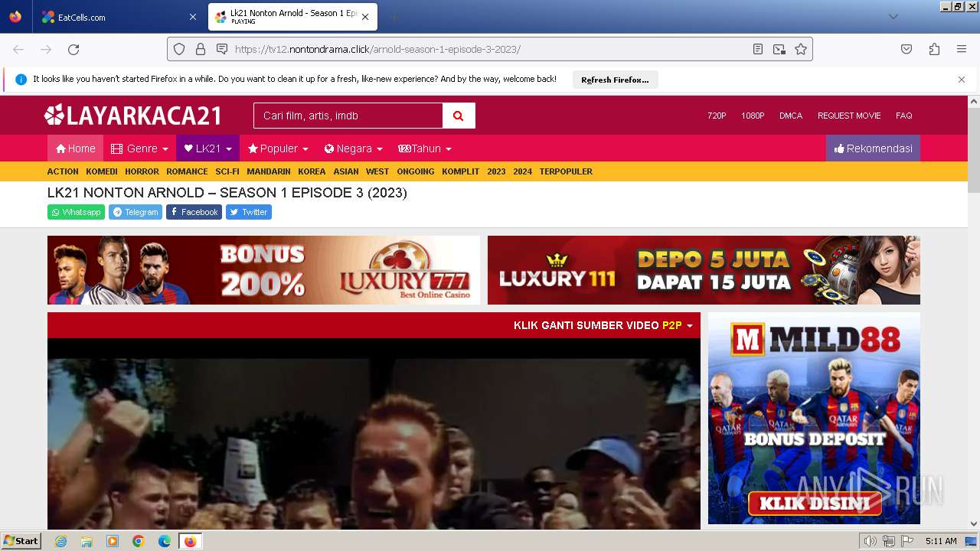Expand the Genre dropdown menu
This screenshot has height=551, width=980.
click(x=139, y=148)
